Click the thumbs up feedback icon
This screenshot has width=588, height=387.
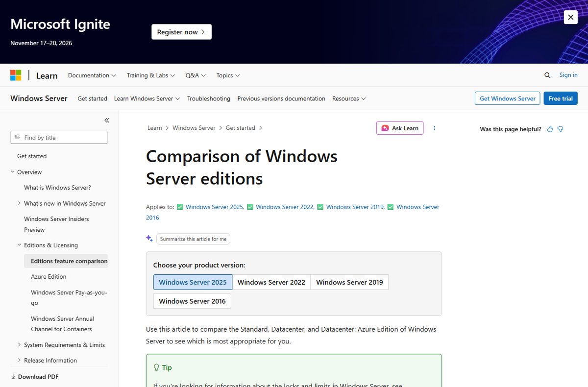(550, 129)
